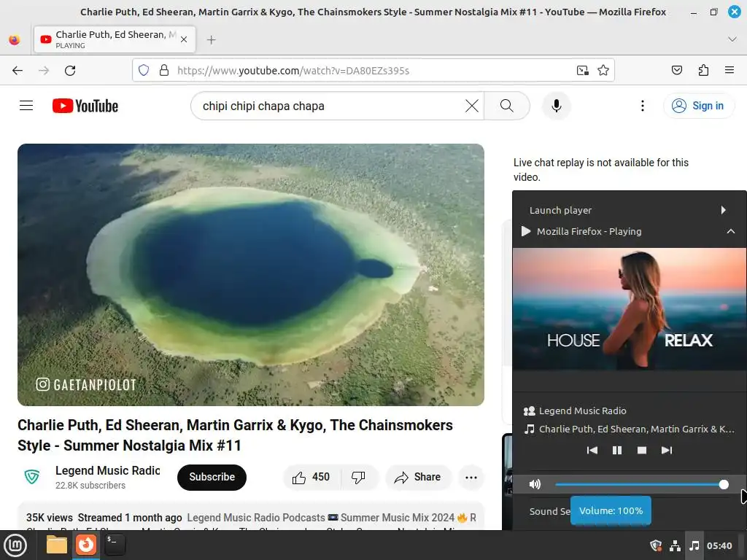The width and height of the screenshot is (747, 560).
Task: Open more actions ellipsis under video
Action: point(471,477)
